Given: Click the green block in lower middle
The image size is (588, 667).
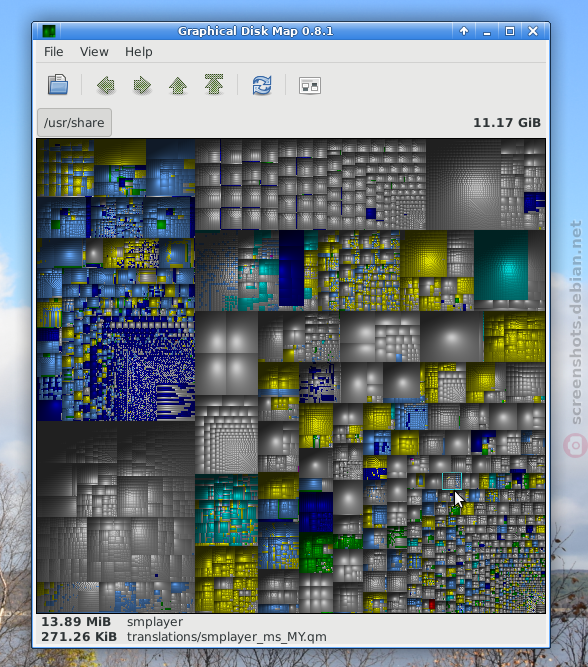Looking at the screenshot, I should (x=316, y=553).
